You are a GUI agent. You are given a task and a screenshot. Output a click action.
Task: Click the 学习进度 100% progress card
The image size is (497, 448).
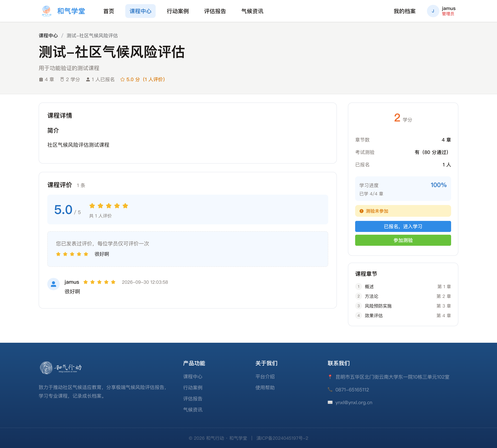(403, 189)
